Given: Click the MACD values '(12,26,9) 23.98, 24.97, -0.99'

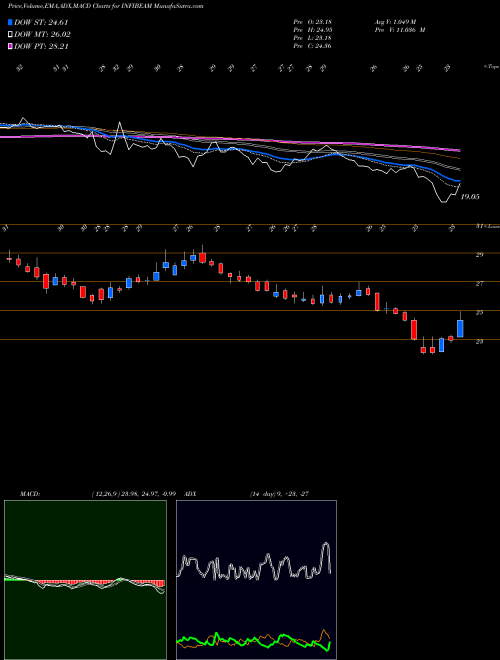Looking at the screenshot, I should 133,494.
